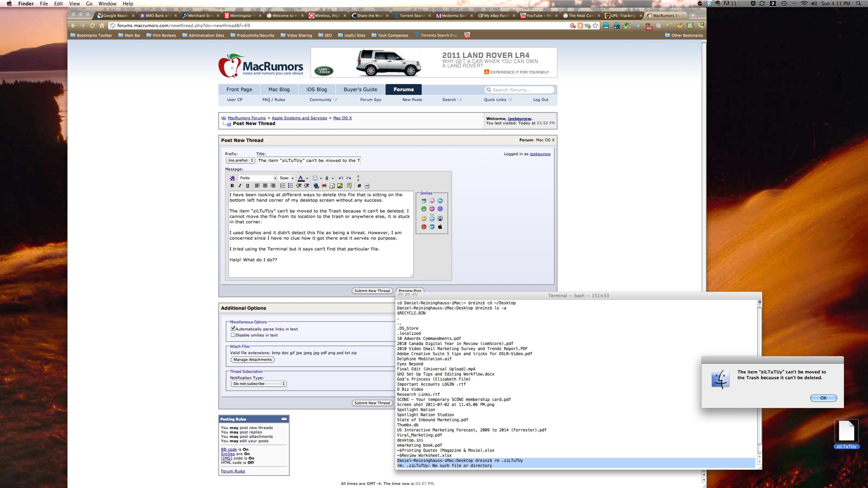Click Manage Attachments button
The width and height of the screenshot is (868, 488).
tap(252, 359)
